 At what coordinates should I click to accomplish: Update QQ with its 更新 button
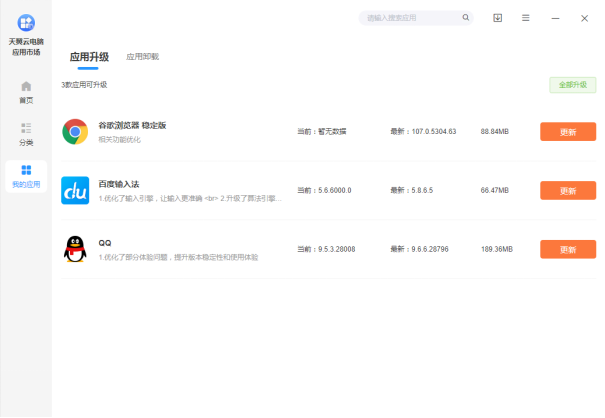click(567, 249)
